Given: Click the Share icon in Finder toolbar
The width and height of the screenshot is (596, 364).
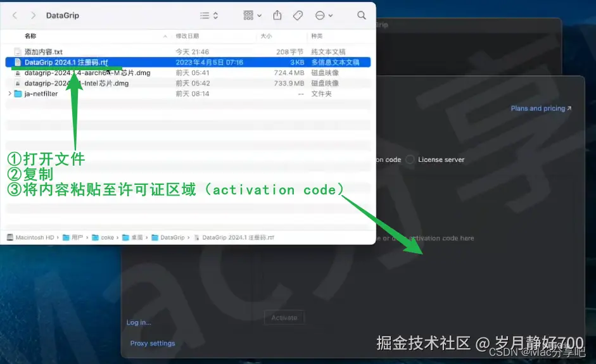Looking at the screenshot, I should [x=277, y=15].
